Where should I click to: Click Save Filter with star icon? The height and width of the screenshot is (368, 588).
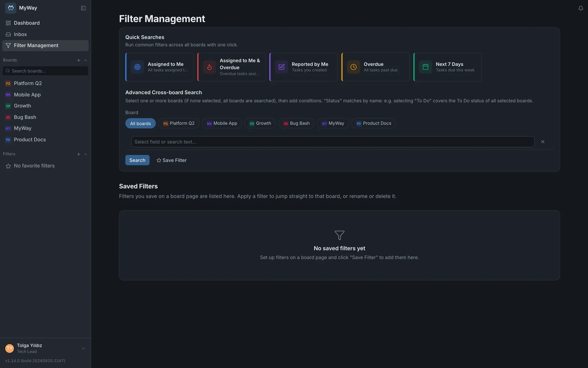tap(172, 160)
